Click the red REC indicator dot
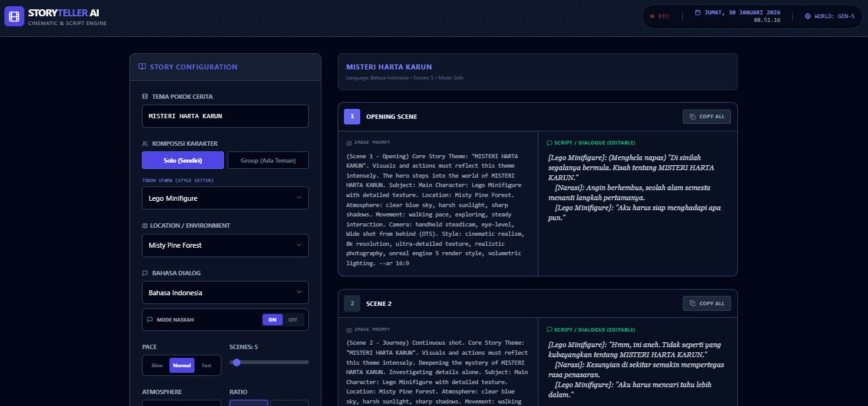The width and height of the screenshot is (868, 406). click(x=652, y=16)
